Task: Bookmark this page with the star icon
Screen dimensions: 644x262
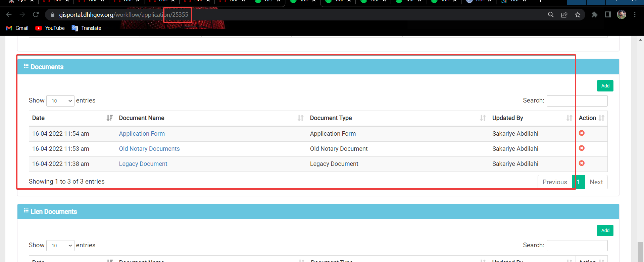Action: coord(578,15)
